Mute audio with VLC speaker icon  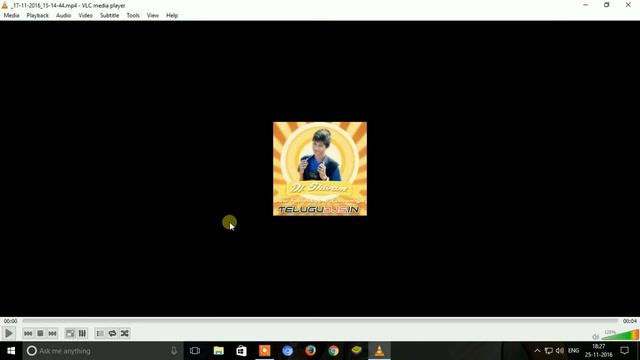tap(596, 337)
